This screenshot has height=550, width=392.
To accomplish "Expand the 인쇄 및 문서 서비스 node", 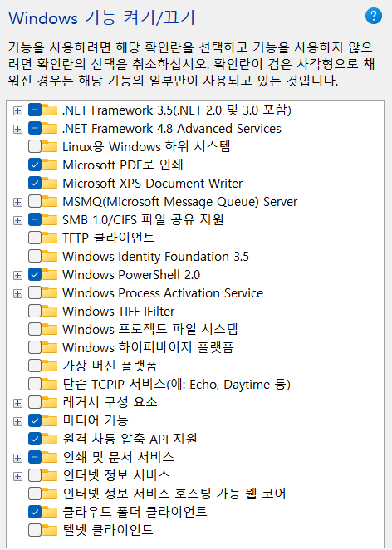I will pyautogui.click(x=17, y=458).
